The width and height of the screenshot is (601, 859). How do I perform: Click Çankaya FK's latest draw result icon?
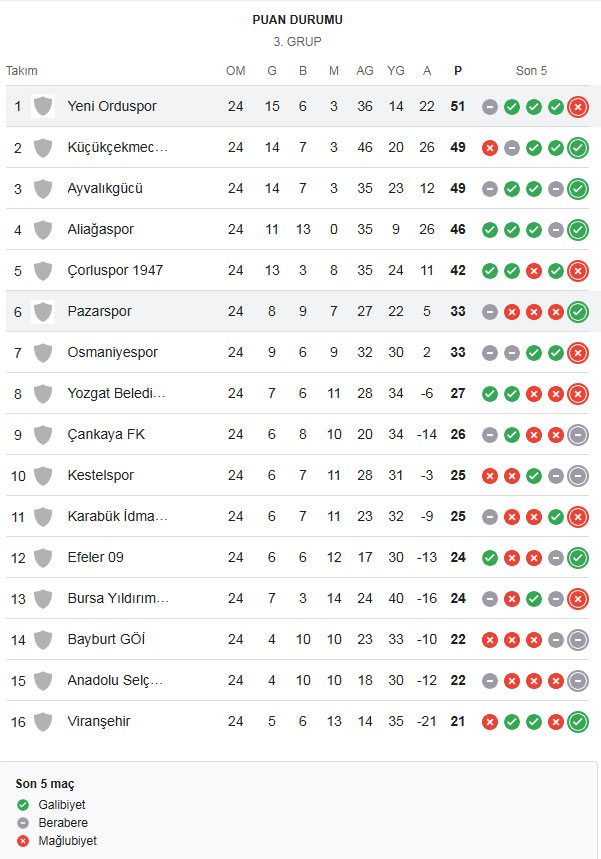point(577,434)
